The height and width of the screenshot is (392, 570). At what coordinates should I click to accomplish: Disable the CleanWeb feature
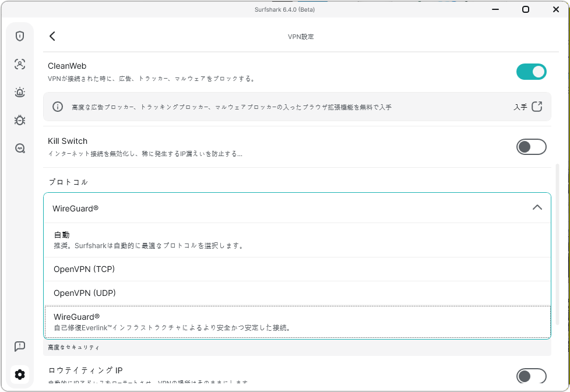[x=531, y=72]
